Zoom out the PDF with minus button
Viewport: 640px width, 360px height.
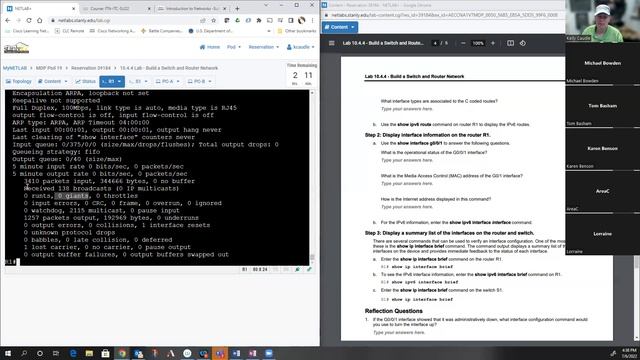[463, 43]
